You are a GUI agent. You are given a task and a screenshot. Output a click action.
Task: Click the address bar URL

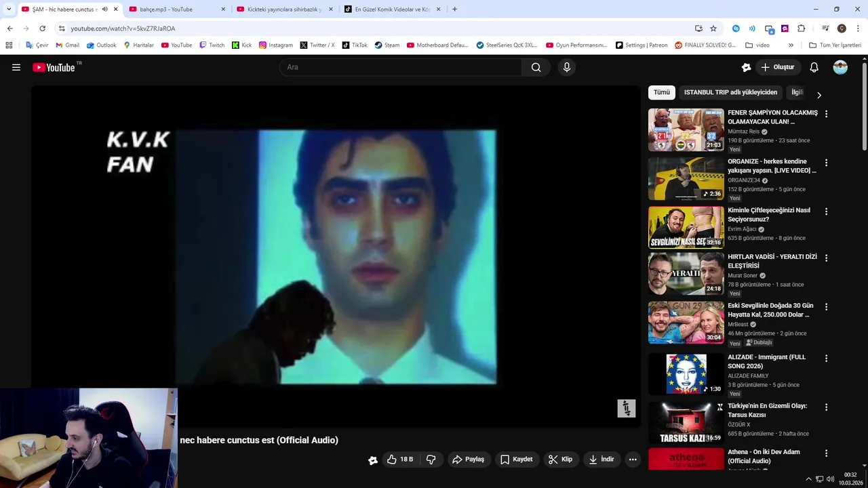point(123,28)
